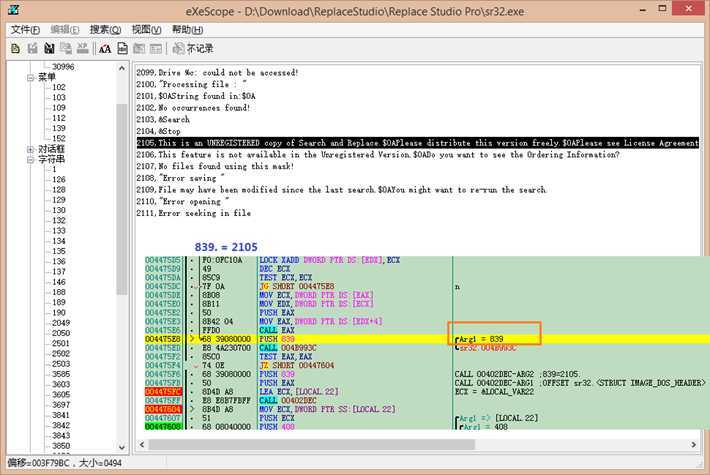The height and width of the screenshot is (475, 710).
Task: Select string resource 146
Action: tap(59, 282)
